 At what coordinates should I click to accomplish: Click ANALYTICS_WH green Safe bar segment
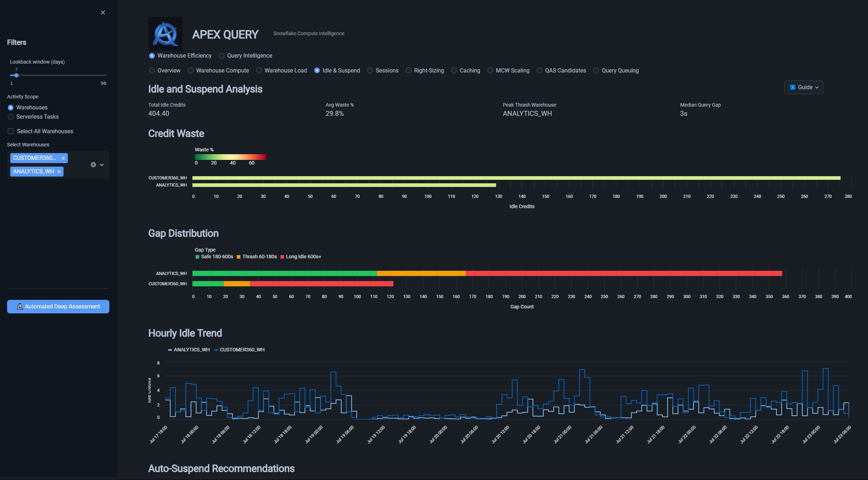point(284,274)
